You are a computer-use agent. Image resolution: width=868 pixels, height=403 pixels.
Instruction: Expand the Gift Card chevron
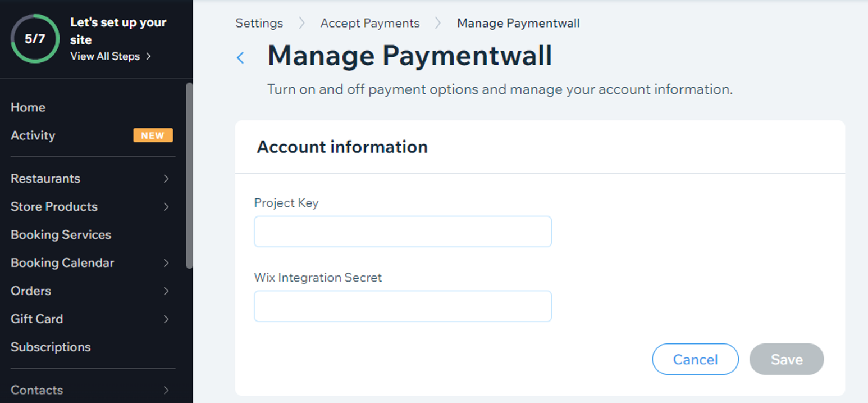166,319
